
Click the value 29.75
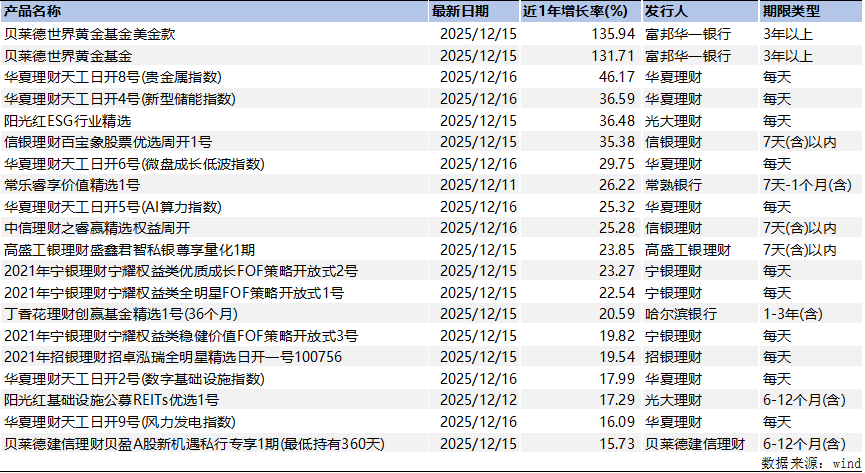[617, 164]
